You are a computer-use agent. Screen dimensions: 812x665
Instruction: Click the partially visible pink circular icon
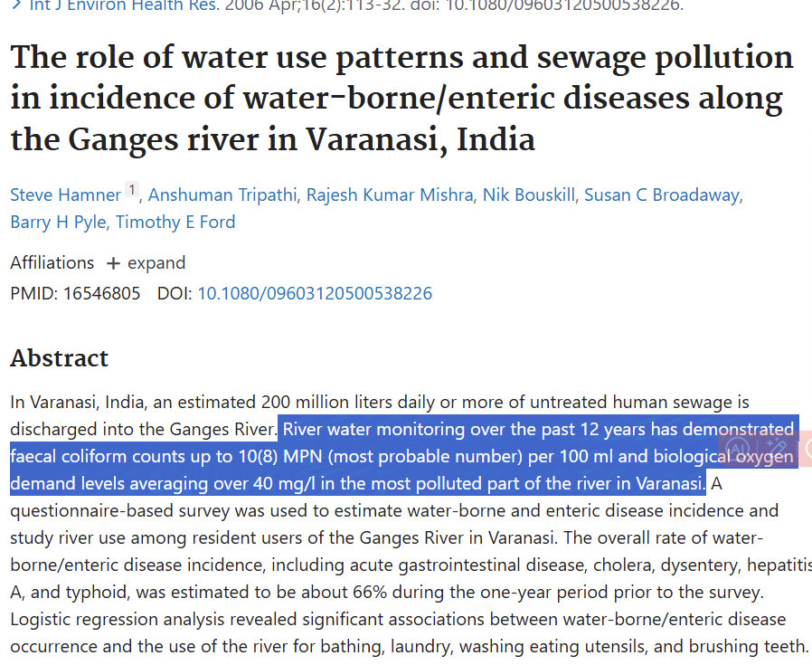tap(807, 448)
